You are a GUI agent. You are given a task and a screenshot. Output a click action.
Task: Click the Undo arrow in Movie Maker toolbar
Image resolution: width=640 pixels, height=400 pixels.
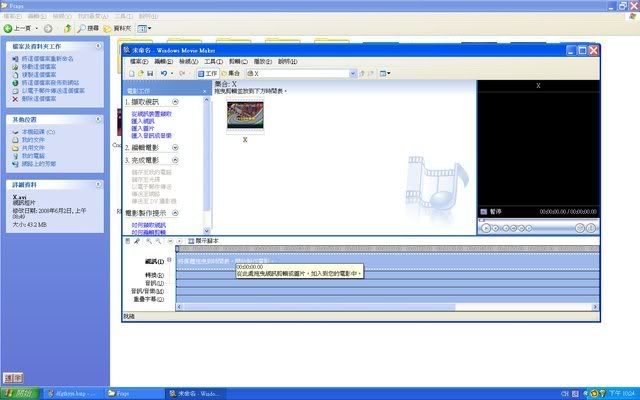(x=163, y=73)
